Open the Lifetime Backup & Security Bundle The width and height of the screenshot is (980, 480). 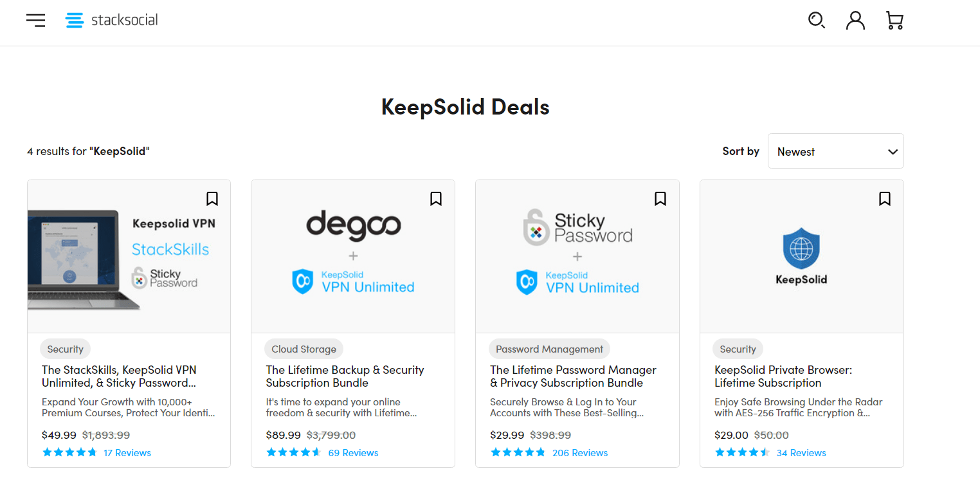[345, 376]
